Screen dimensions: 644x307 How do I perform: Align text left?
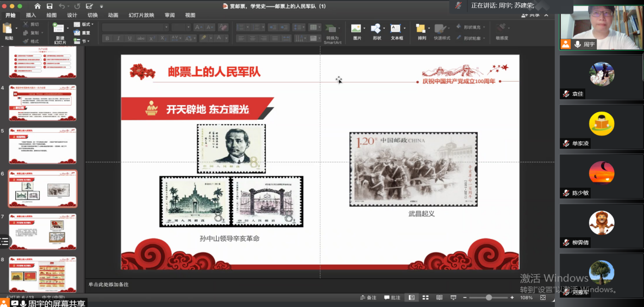pyautogui.click(x=241, y=38)
